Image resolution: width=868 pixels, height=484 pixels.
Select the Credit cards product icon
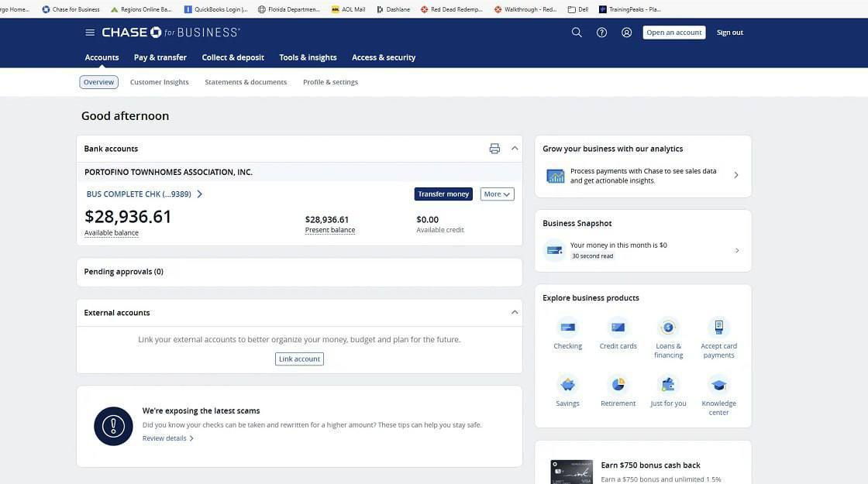coord(618,328)
